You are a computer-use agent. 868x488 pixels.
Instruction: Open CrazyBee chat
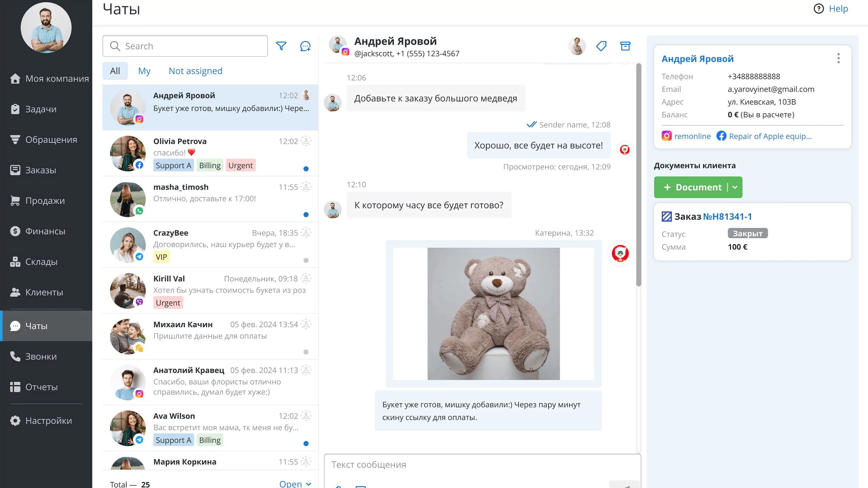[x=210, y=245]
